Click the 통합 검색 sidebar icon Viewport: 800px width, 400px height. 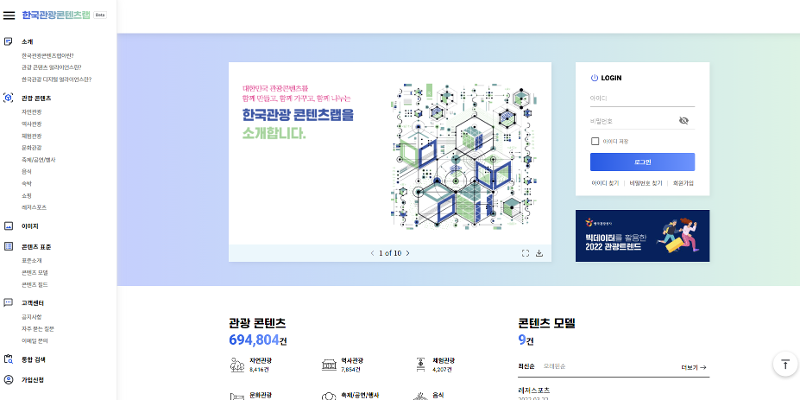point(8,359)
